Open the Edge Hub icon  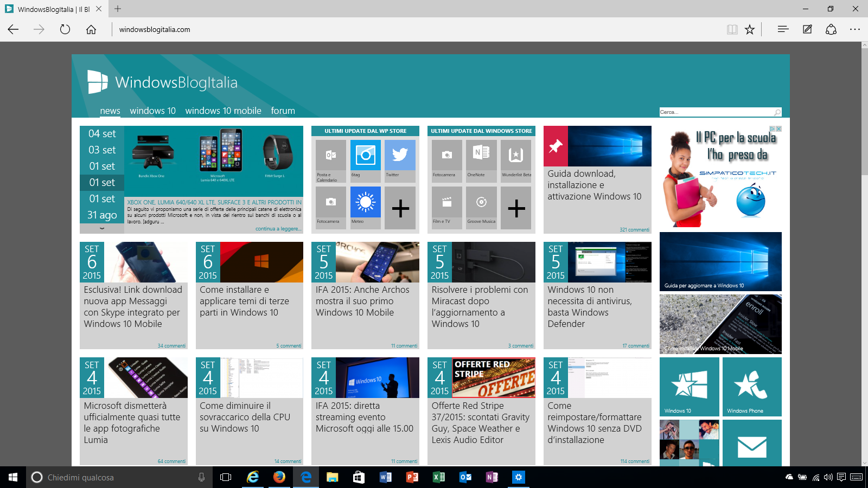(783, 29)
